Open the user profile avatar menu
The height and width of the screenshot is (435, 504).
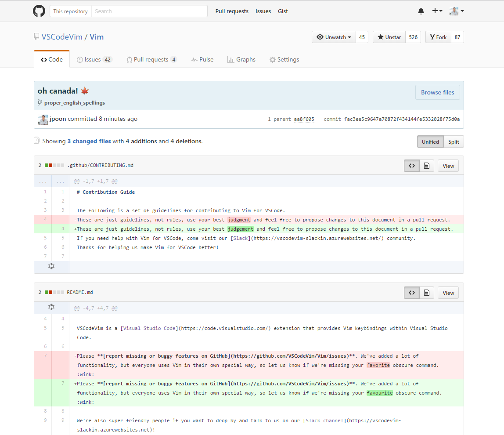pyautogui.click(x=457, y=11)
